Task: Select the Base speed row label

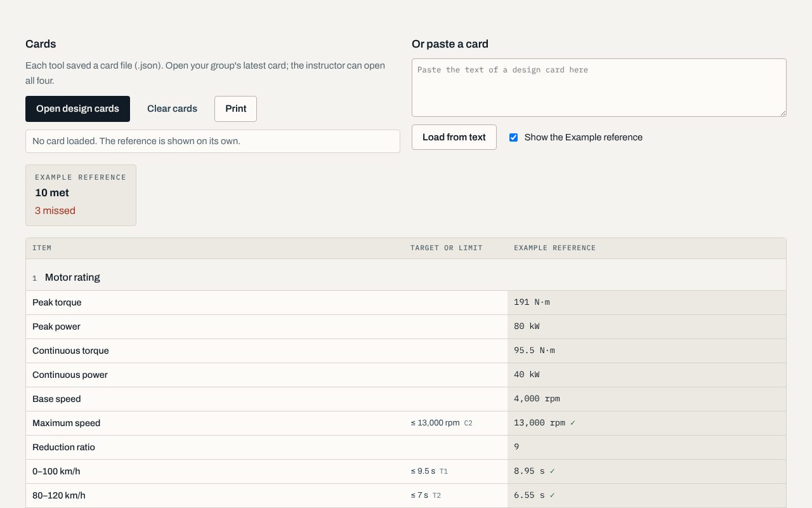Action: coord(56,399)
